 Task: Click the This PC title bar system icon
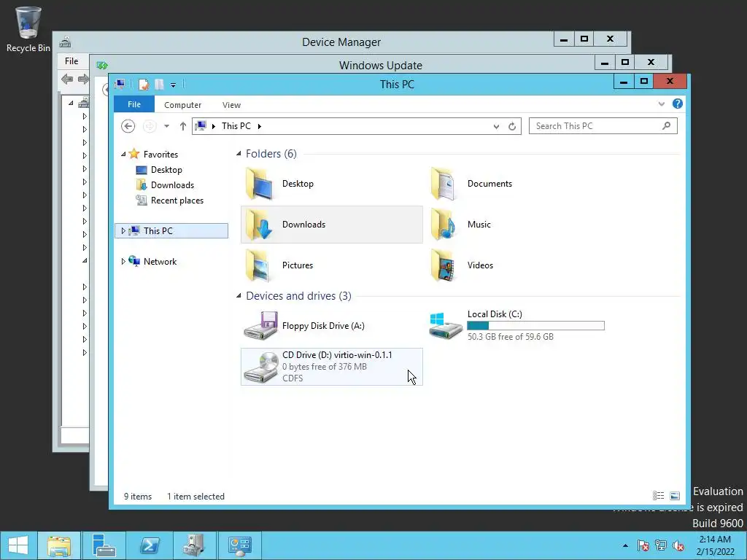(x=120, y=85)
